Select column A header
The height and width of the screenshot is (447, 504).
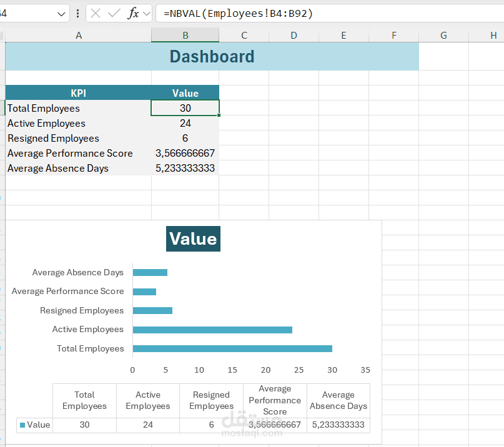coord(79,35)
